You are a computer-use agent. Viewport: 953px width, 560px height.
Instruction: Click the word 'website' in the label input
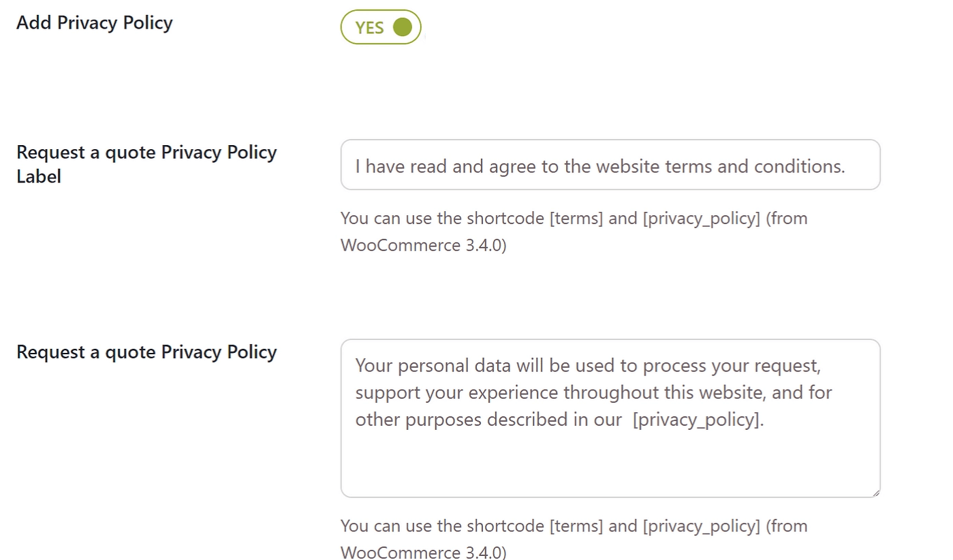tap(627, 166)
